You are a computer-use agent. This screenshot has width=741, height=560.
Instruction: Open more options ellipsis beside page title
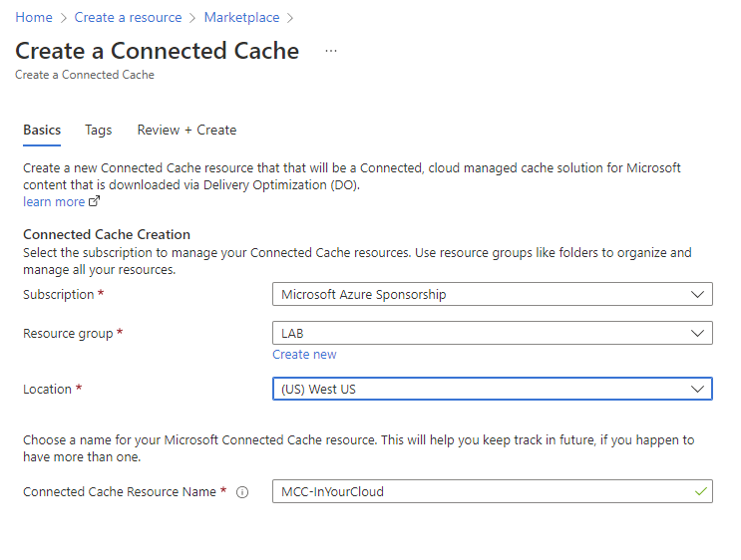(331, 52)
